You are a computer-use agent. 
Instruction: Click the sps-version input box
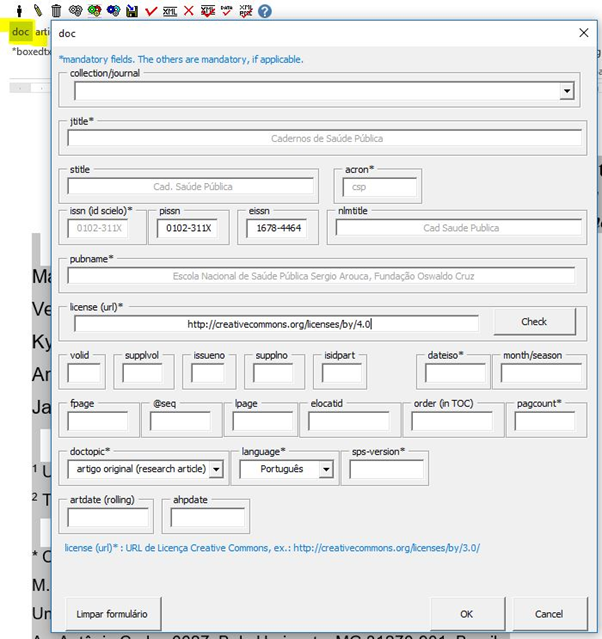386,469
